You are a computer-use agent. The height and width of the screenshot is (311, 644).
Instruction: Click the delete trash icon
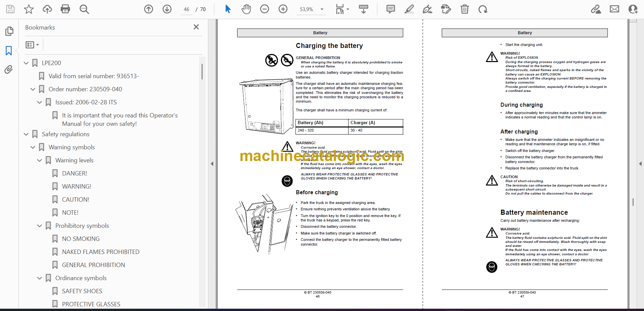pos(465,9)
